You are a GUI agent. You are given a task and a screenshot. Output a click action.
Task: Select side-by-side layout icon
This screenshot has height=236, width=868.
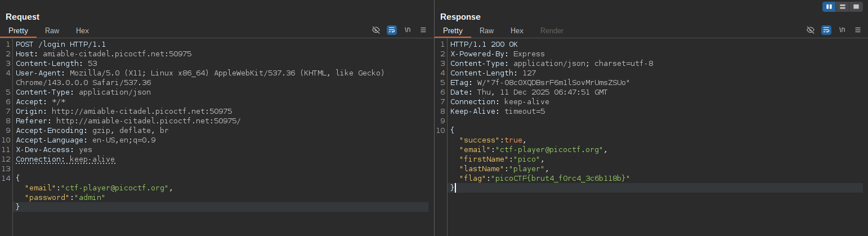coord(829,7)
